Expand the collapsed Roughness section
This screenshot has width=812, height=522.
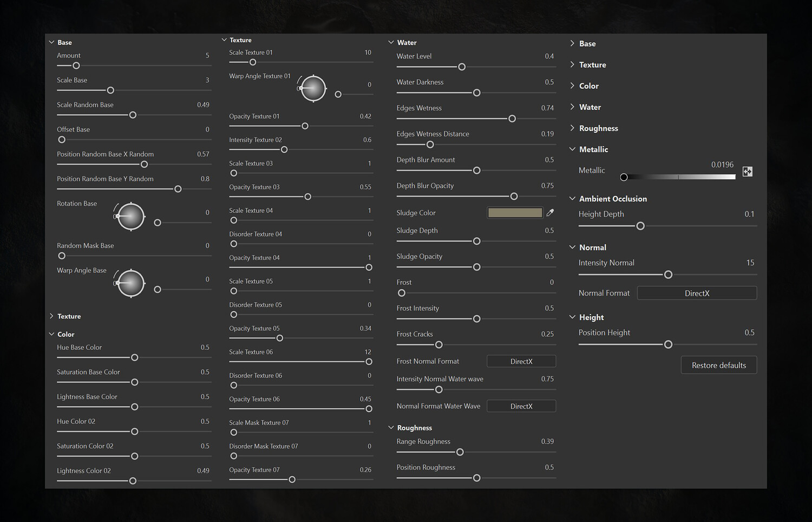573,128
